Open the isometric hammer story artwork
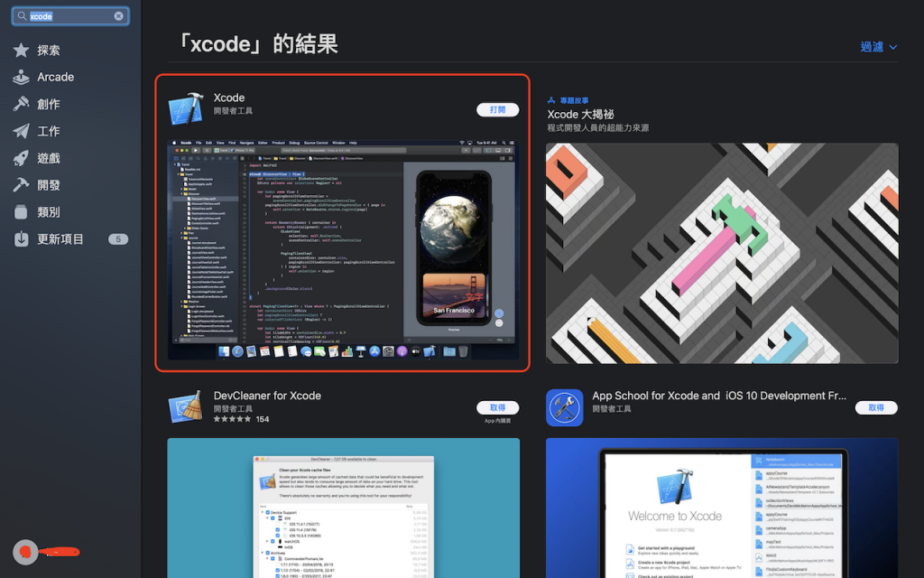This screenshot has height=578, width=924. pos(722,253)
